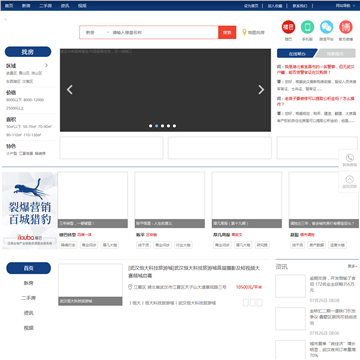The height and width of the screenshot is (360, 360).
Task: Open the 陈平 video card thumbnail
Action: [x=170, y=200]
